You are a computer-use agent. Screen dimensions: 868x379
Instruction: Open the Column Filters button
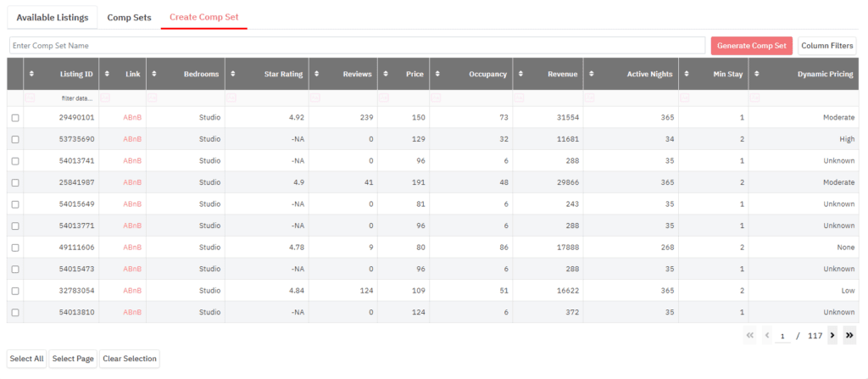click(827, 46)
